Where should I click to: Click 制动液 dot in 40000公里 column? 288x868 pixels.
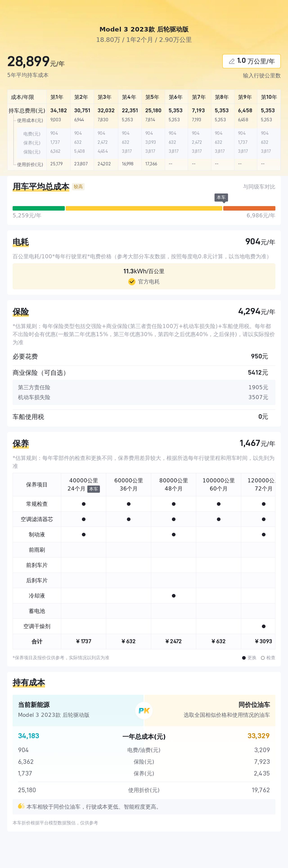(83, 534)
